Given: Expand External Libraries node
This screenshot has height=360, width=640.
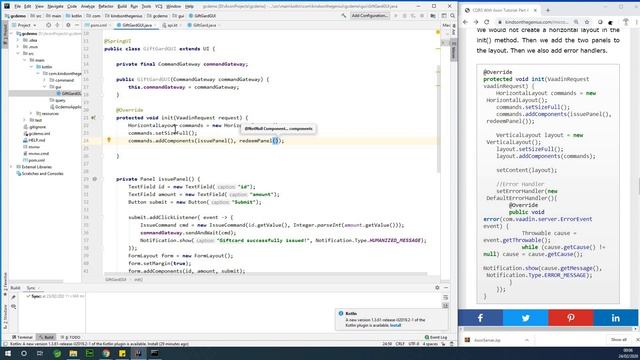Looking at the screenshot, I should tap(12, 167).
